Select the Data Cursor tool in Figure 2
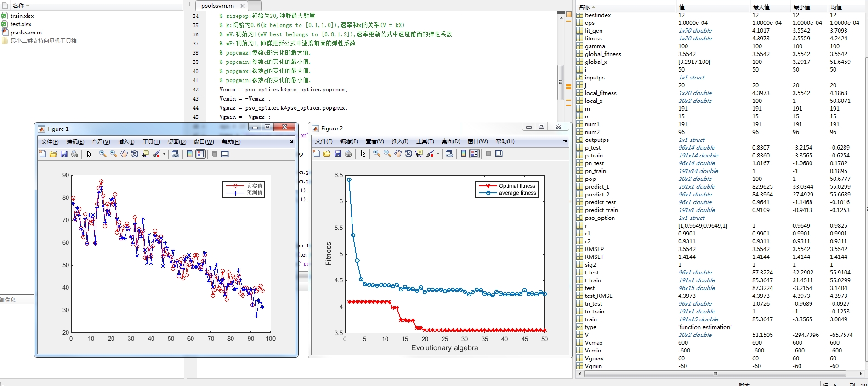The width and height of the screenshot is (868, 386). [419, 154]
